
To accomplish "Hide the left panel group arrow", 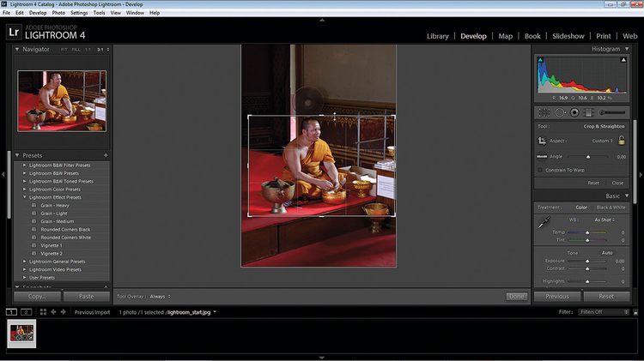I will pos(3,174).
